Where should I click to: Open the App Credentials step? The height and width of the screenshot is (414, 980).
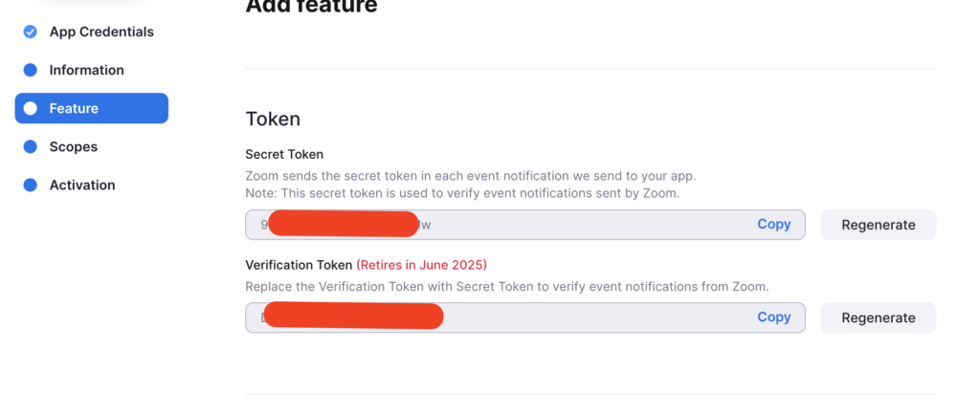[101, 32]
